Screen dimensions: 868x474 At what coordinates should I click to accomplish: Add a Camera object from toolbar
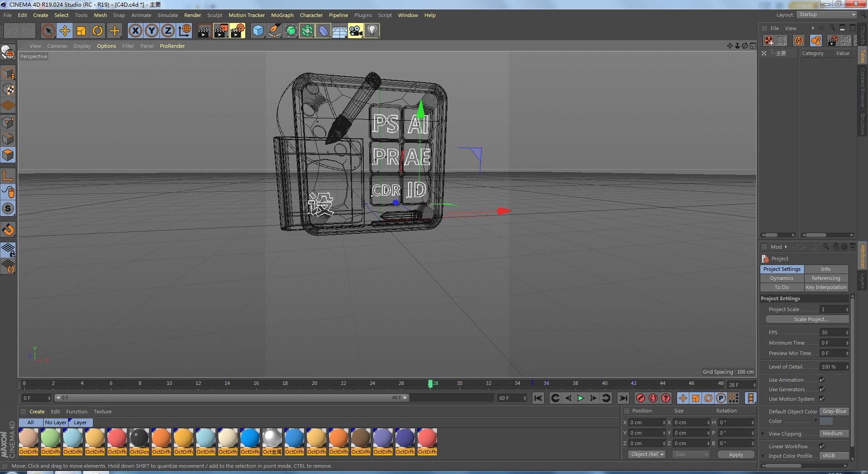[x=356, y=31]
